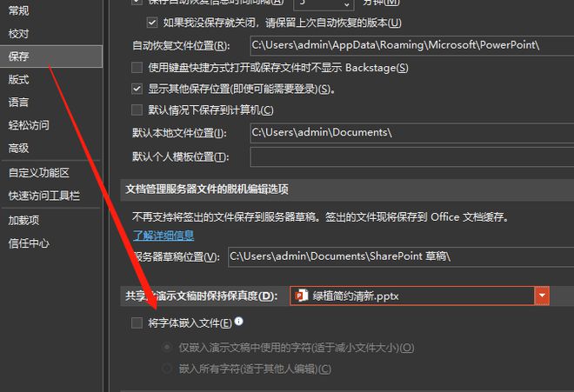Image resolution: width=574 pixels, height=392 pixels.
Task: Switch to 校对 options page
Action: click(x=18, y=34)
